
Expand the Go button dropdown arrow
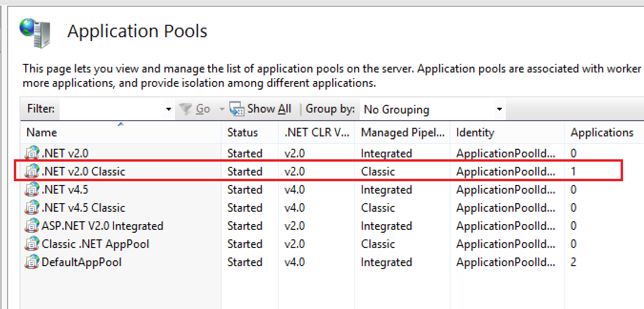(222, 110)
